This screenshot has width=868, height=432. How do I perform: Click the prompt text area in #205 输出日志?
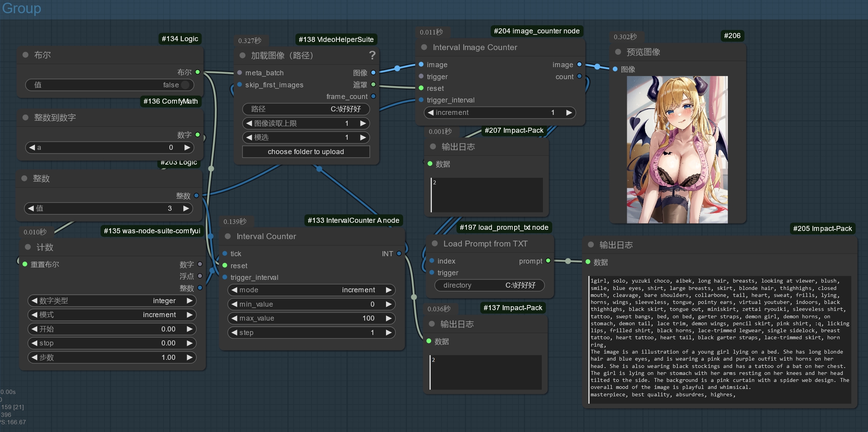click(x=720, y=339)
